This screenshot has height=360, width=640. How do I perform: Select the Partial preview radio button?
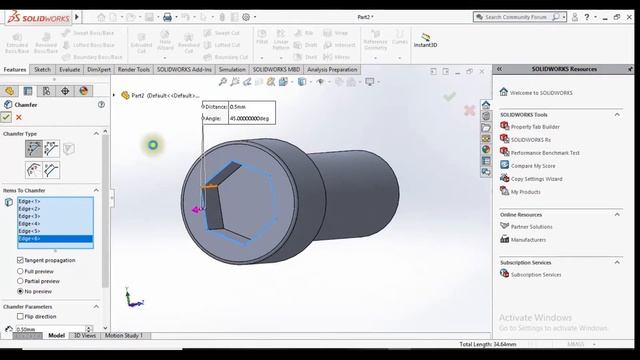click(x=20, y=281)
